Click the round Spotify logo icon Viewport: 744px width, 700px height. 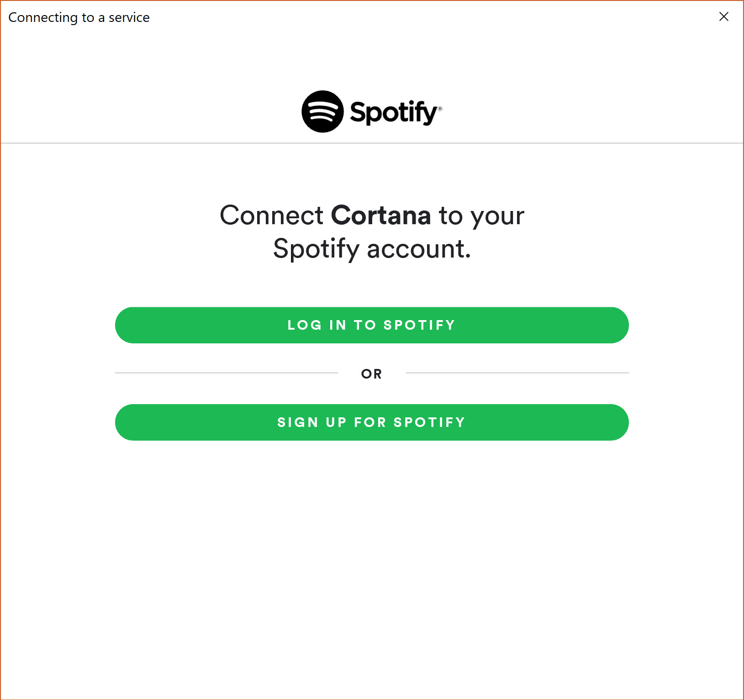(322, 111)
